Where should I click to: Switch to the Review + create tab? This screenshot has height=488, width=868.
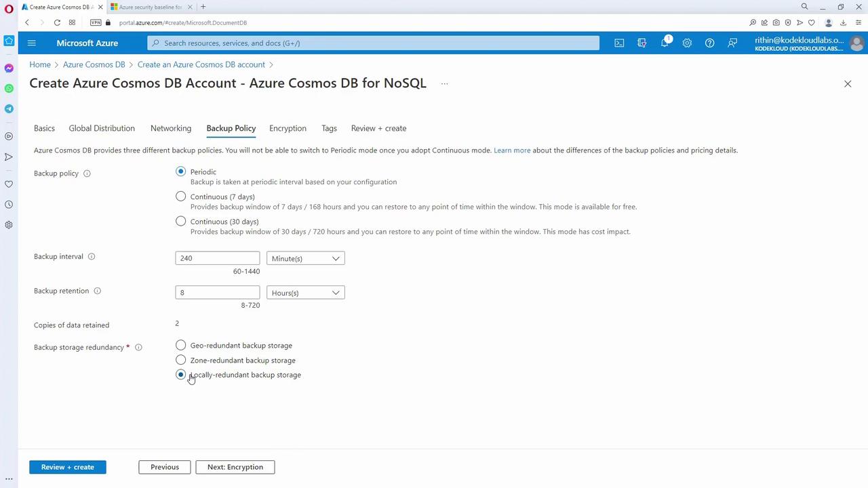379,128
